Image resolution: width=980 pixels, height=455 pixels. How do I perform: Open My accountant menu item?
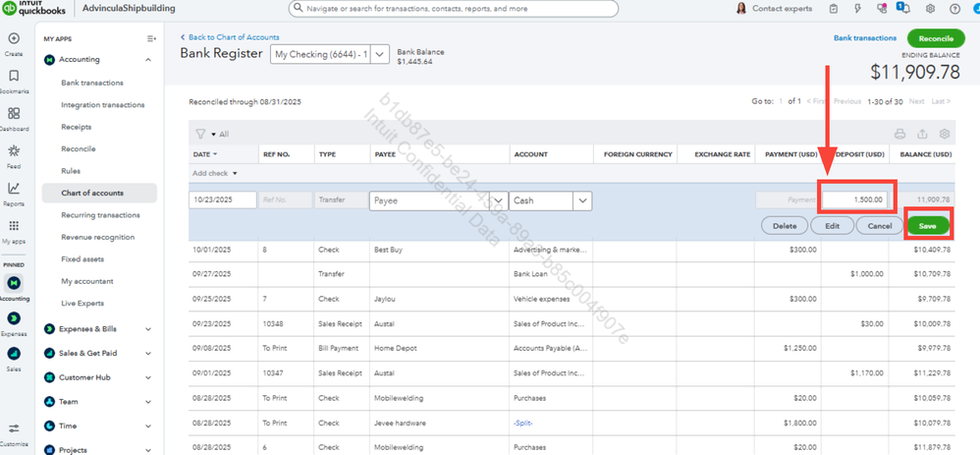click(86, 281)
